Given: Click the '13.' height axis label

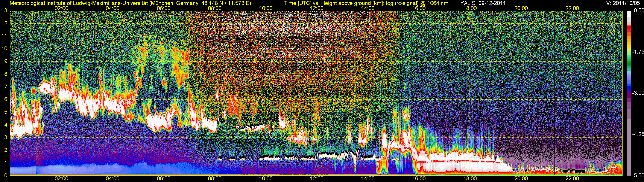Looking at the screenshot, I should 5,11.
